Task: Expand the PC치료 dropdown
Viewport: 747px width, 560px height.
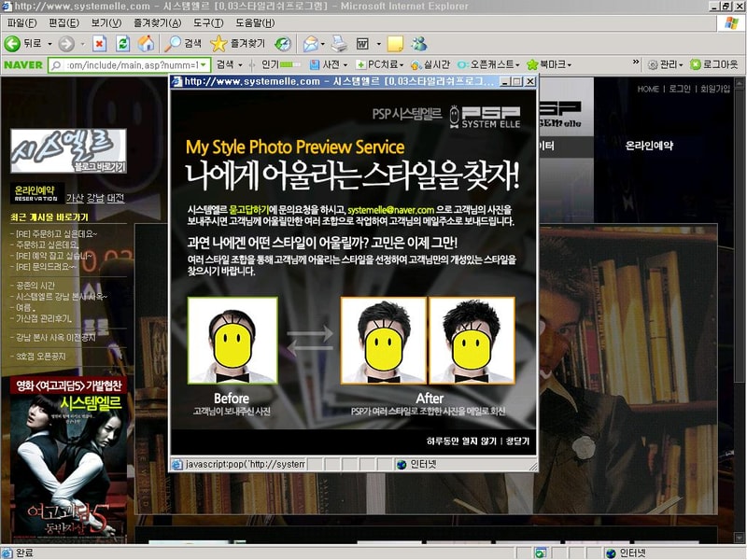Action: tap(402, 64)
